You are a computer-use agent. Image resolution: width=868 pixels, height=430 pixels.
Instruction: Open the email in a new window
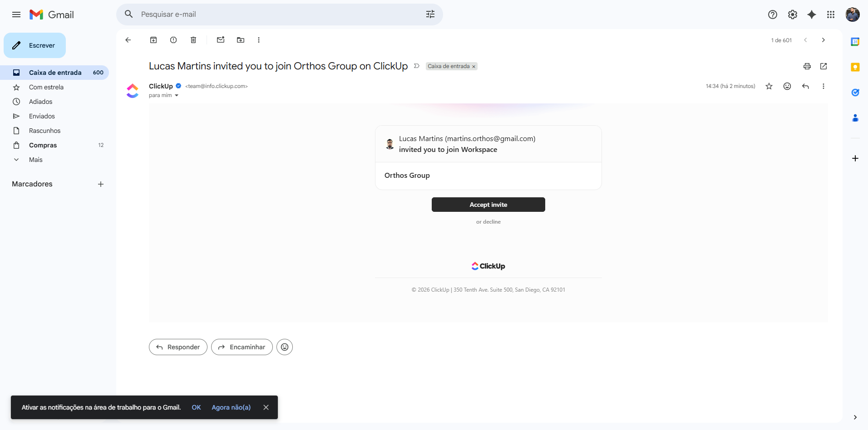click(x=824, y=66)
